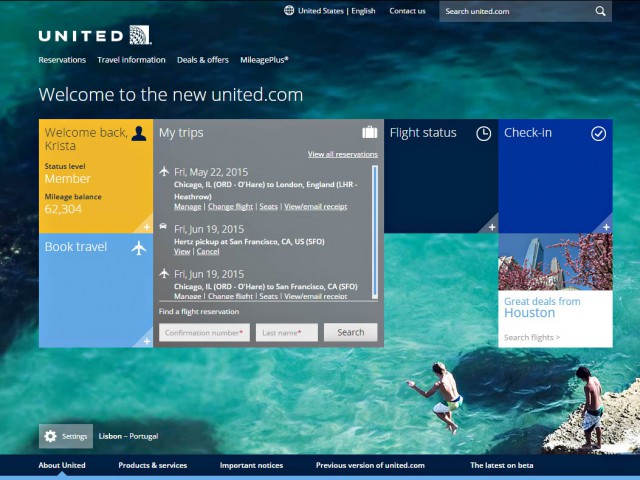
Task: Click the Contact us link
Action: tap(407, 11)
